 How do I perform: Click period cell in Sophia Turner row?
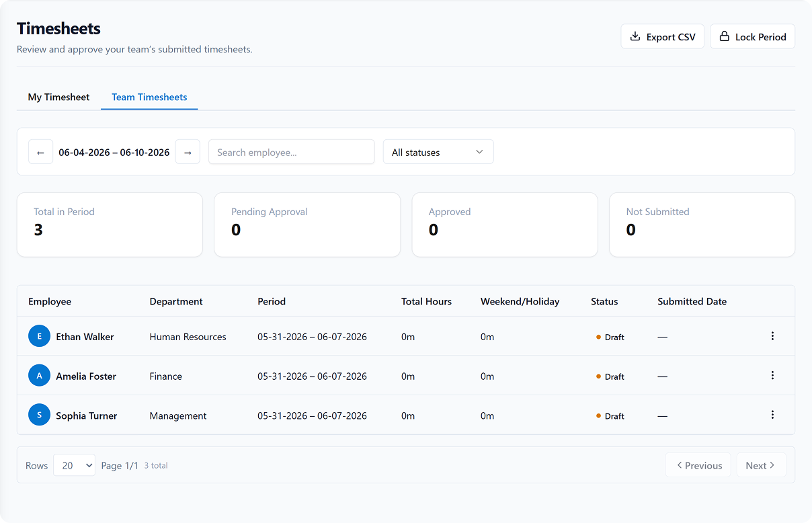(x=312, y=415)
